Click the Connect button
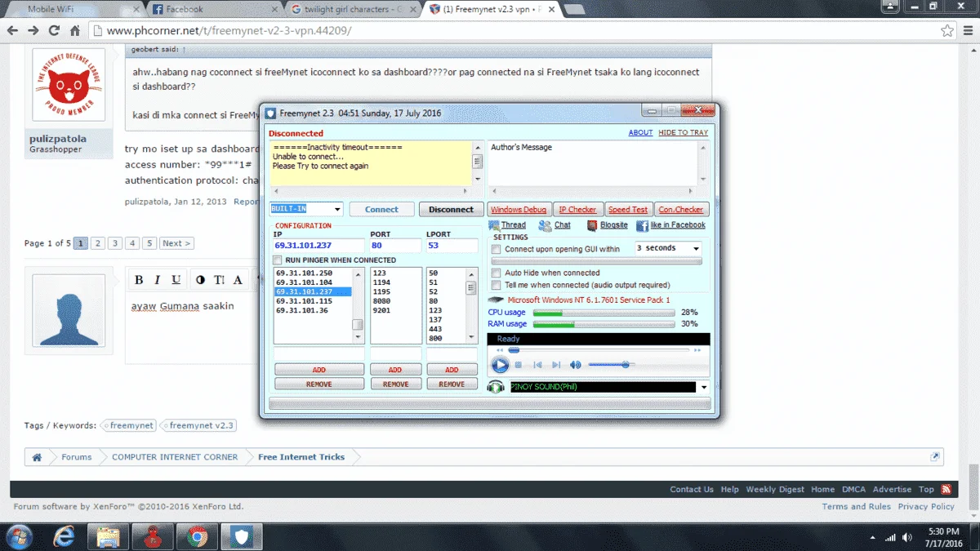The height and width of the screenshot is (551, 980). click(381, 210)
